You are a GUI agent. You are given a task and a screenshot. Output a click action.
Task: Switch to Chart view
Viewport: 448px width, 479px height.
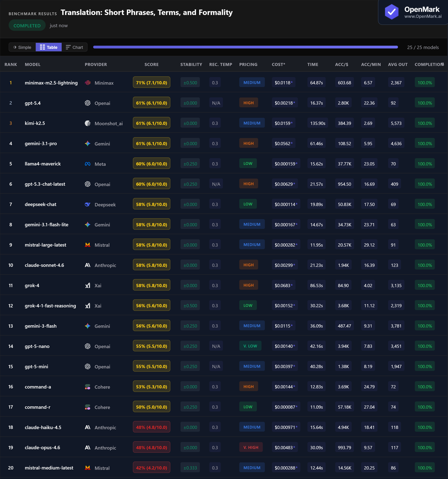pos(74,47)
